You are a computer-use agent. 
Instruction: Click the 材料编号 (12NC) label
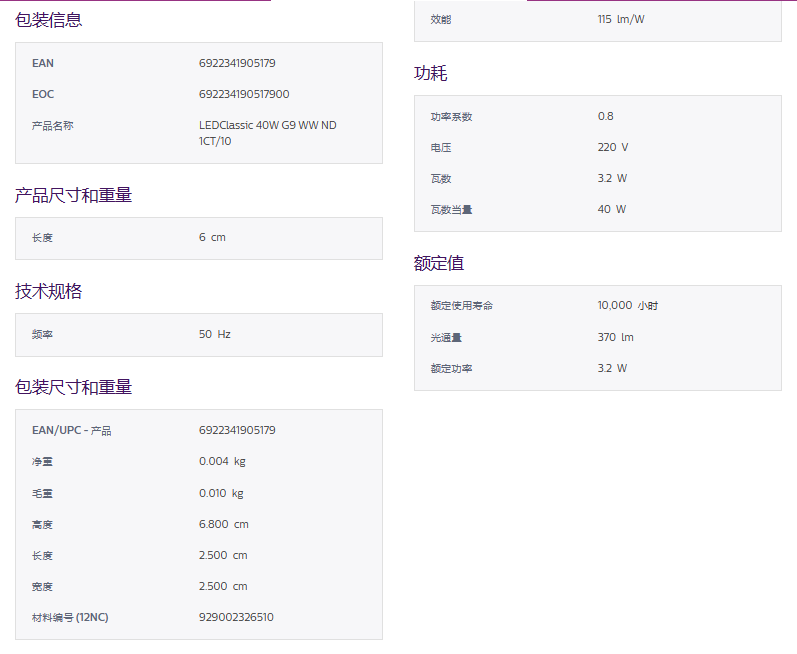[70, 617]
